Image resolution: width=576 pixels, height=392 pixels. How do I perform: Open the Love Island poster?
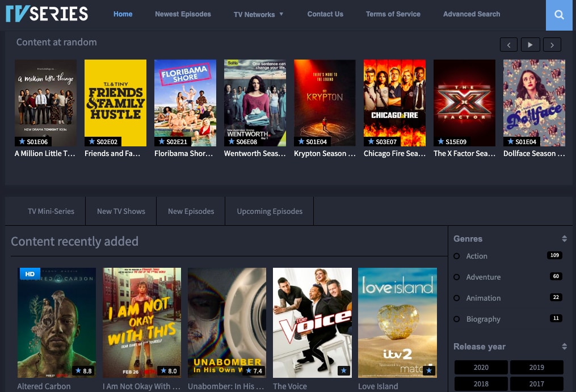pos(397,323)
